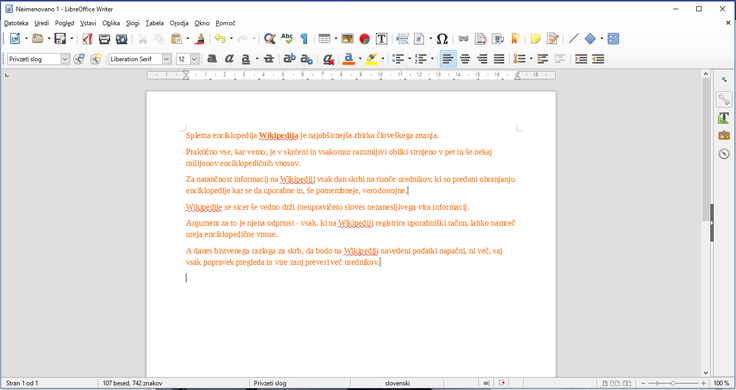This screenshot has width=736, height=390.
Task: Open sidebar Navigator compass panel
Action: (x=724, y=153)
